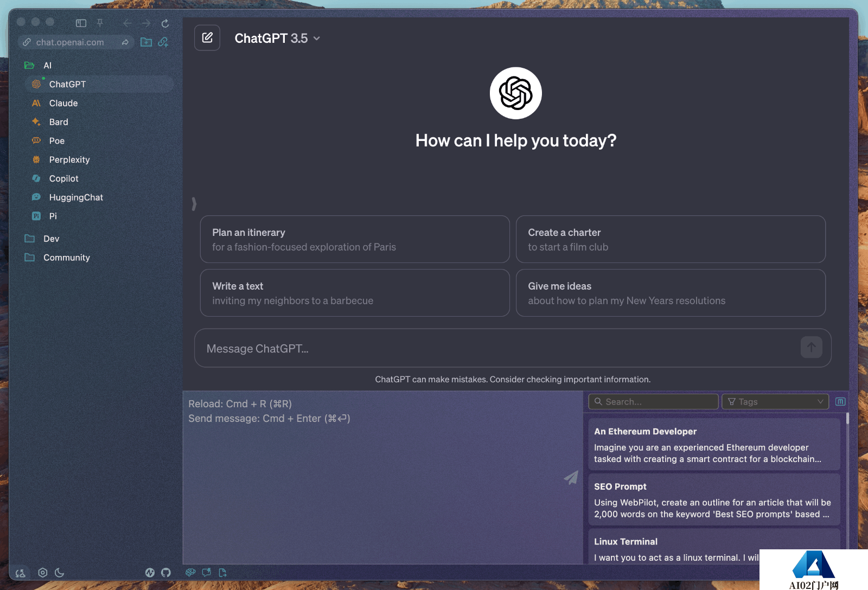Choose the Write a text suggestion
Viewport: 868px width, 590px height.
pyautogui.click(x=355, y=293)
